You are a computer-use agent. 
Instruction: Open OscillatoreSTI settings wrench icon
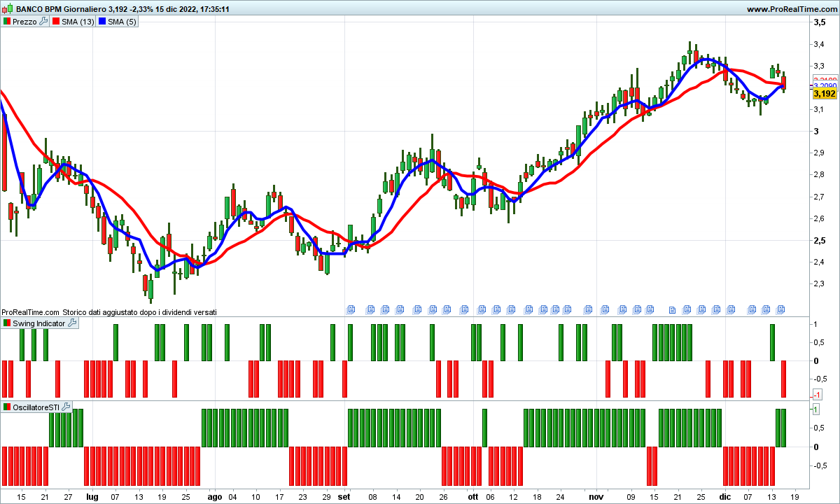click(x=66, y=407)
